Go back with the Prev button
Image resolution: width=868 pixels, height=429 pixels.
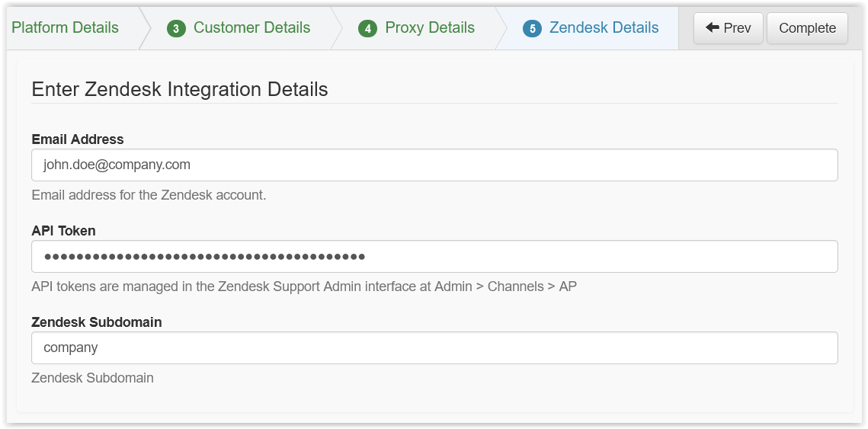click(728, 28)
